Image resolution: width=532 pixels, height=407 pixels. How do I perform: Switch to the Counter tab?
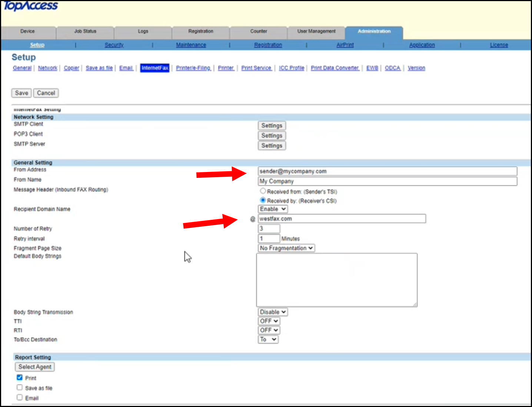point(258,32)
